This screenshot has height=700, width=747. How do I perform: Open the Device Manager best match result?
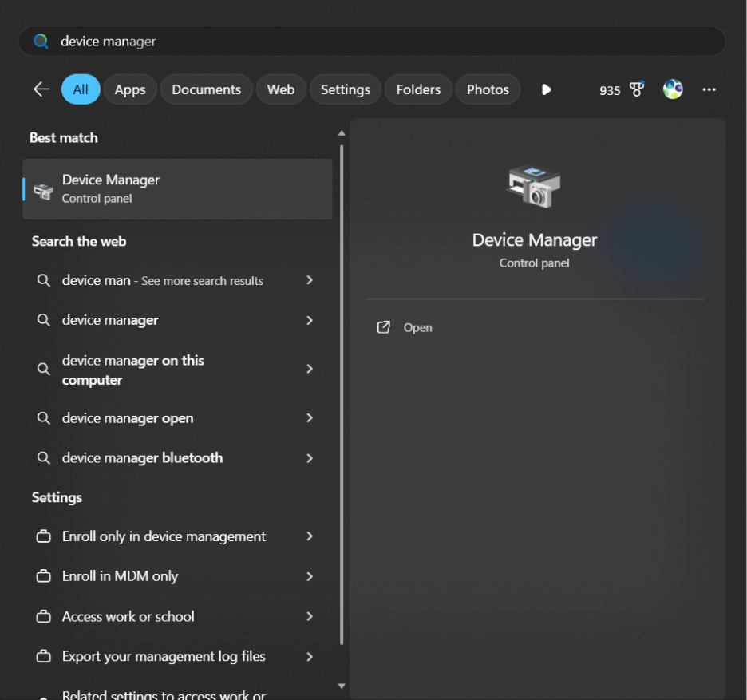pyautogui.click(x=177, y=189)
